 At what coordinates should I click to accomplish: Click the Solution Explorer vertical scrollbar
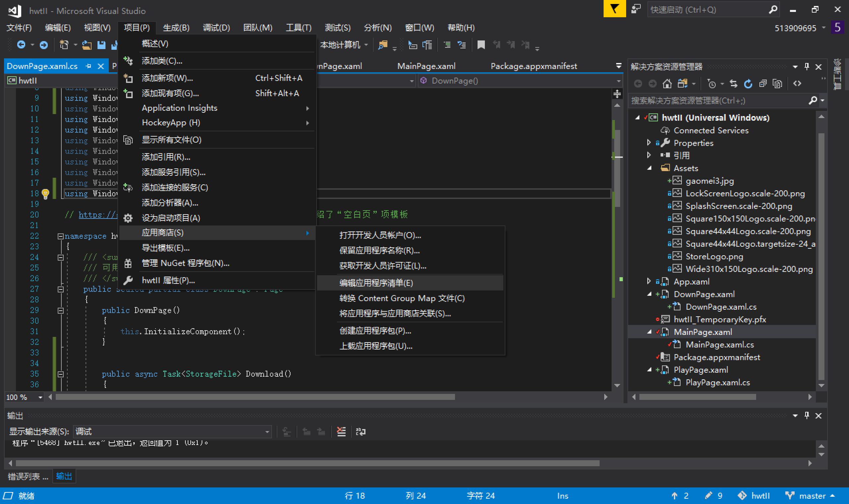point(821,257)
